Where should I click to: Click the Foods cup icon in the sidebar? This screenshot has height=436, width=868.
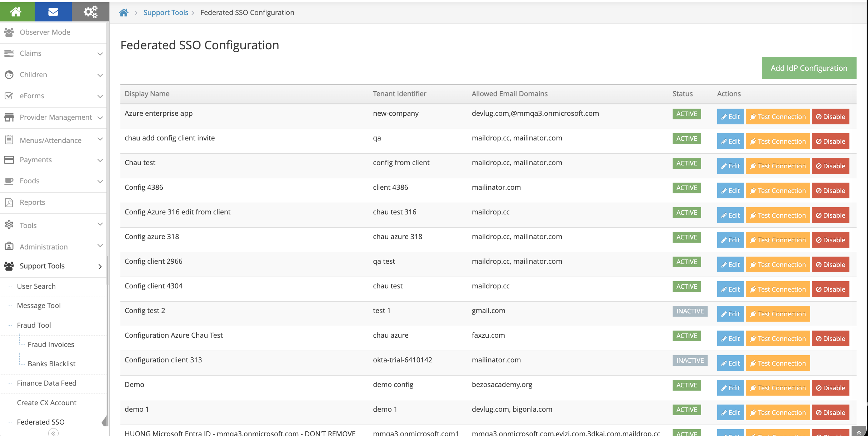pyautogui.click(x=9, y=181)
